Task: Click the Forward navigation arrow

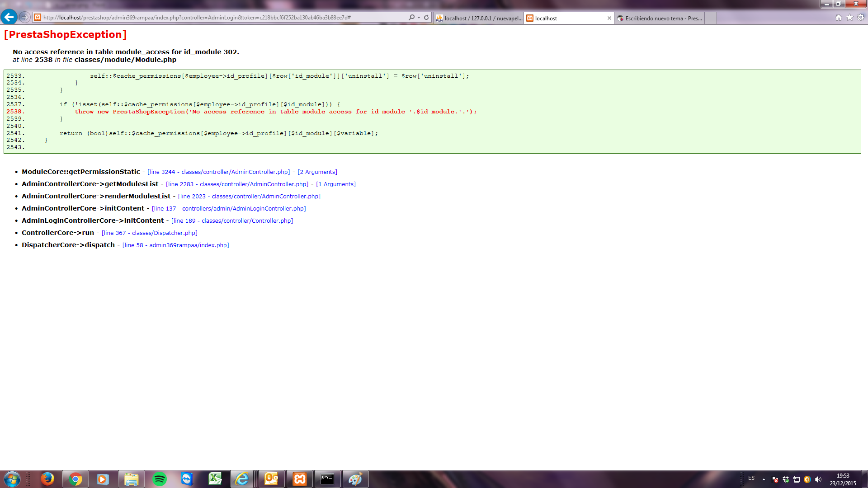Action: pyautogui.click(x=25, y=17)
